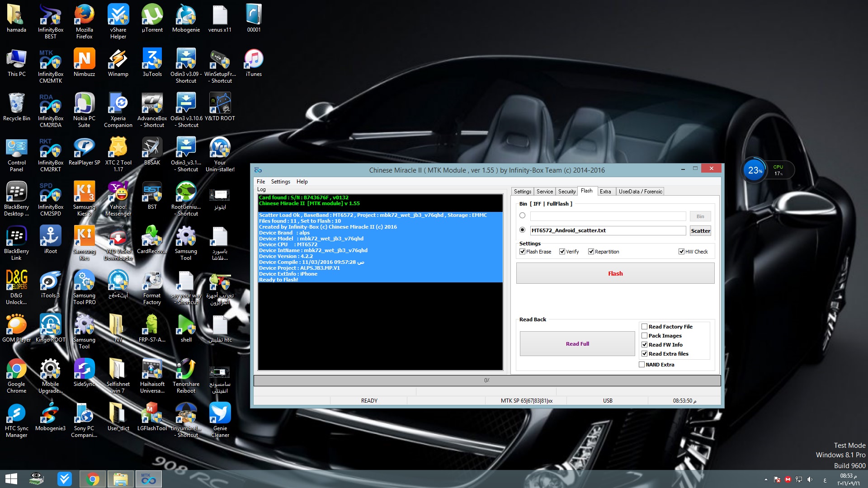Viewport: 868px width, 488px height.
Task: Click the red Flash button
Action: 615,273
